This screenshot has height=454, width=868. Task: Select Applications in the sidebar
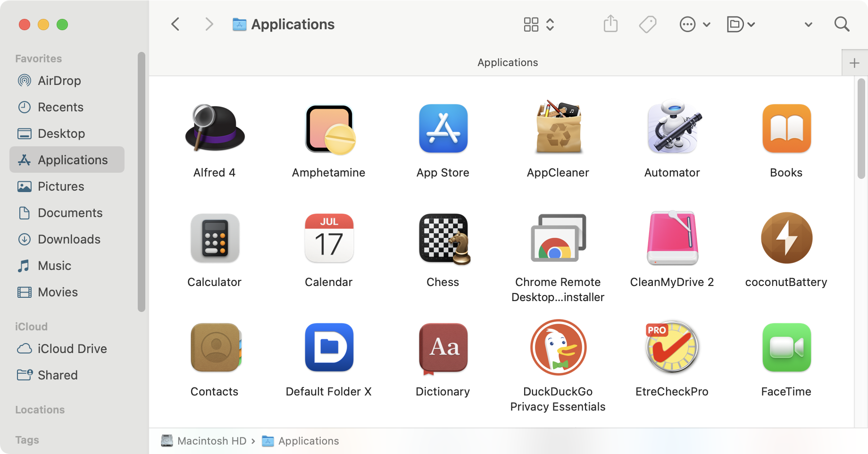click(67, 160)
